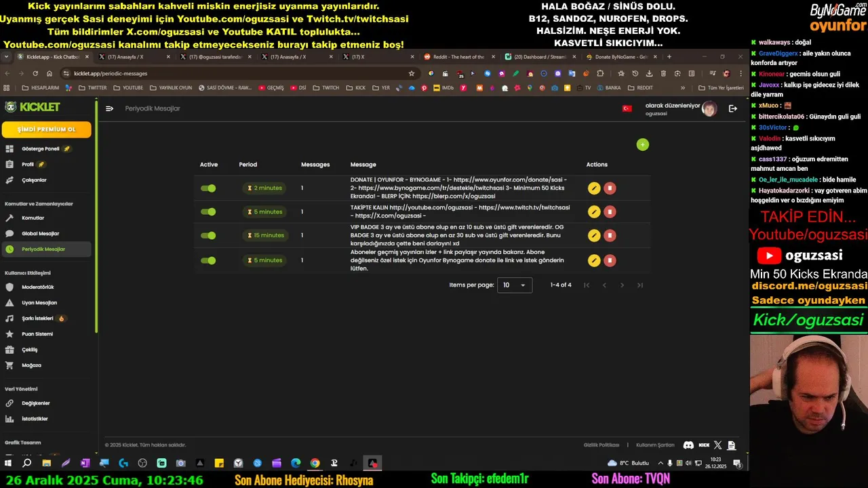Image resolution: width=868 pixels, height=488 pixels.
Task: Edit the Aboneler geçmiş yayınları message
Action: coord(594,260)
